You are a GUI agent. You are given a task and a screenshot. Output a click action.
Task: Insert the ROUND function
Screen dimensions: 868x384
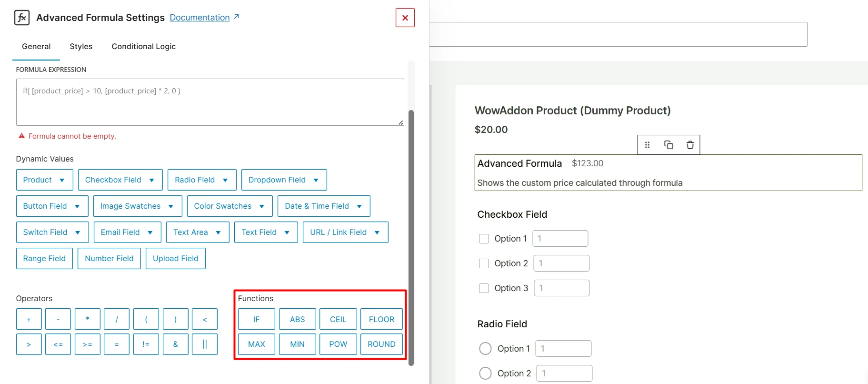(381, 344)
